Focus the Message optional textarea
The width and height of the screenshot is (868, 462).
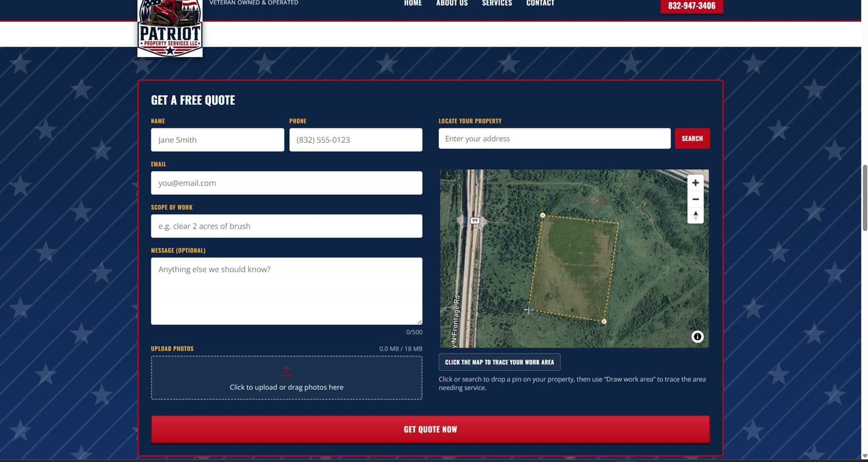286,291
